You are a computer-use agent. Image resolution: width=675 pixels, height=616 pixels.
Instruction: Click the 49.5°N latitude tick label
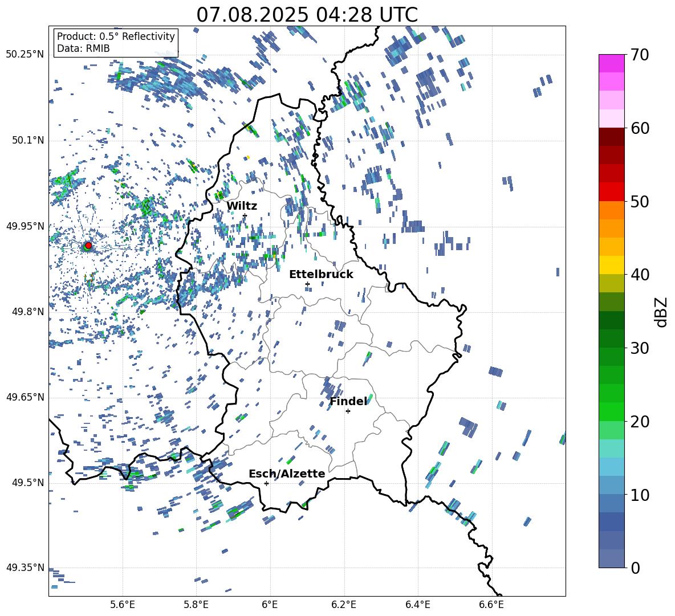(27, 483)
